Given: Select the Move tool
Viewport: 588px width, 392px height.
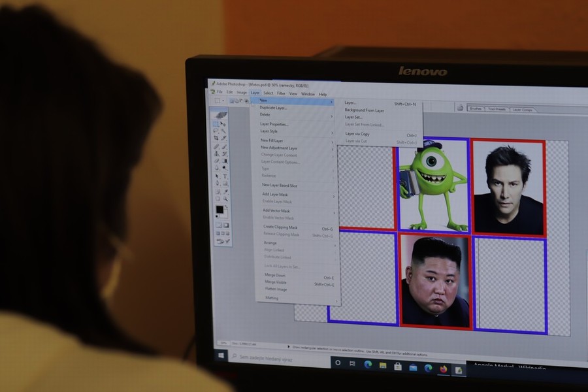Looking at the screenshot, I should coord(224,123).
